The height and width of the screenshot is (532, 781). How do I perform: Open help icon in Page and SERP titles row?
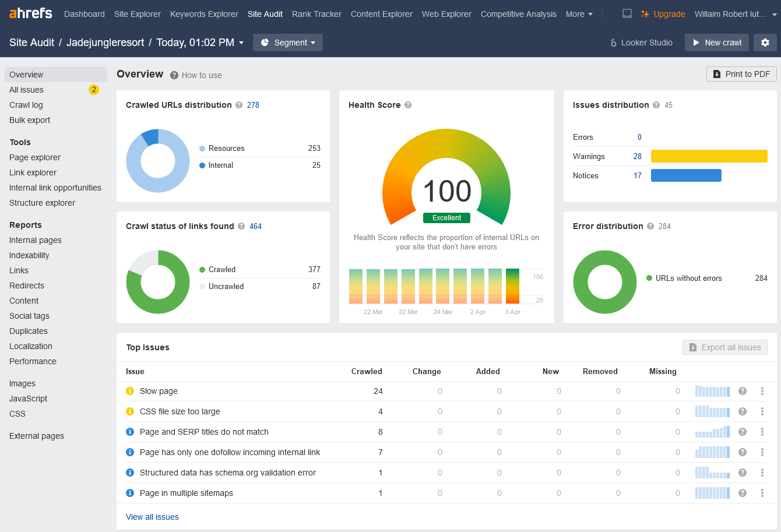(x=743, y=432)
